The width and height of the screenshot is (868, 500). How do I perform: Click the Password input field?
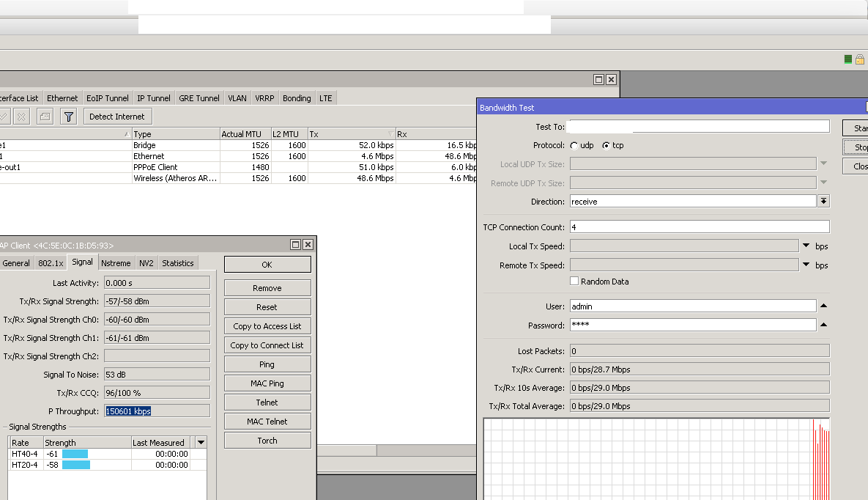(692, 325)
